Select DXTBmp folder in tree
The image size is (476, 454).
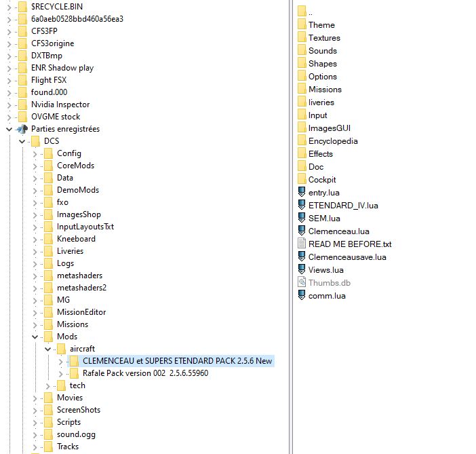46,55
